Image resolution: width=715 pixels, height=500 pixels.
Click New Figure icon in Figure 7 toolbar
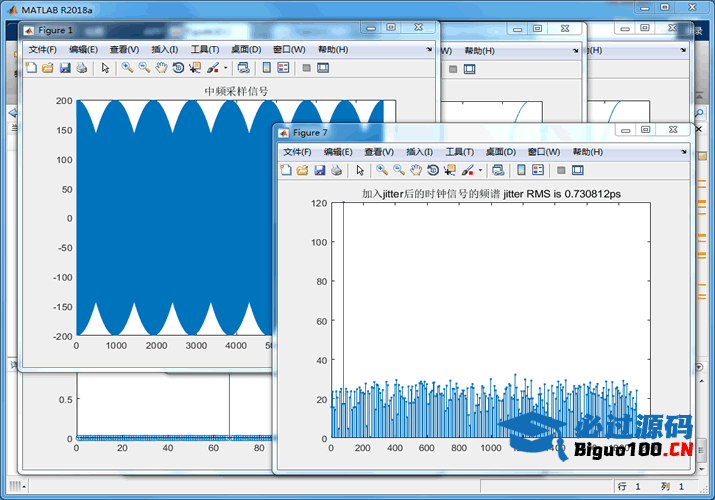[286, 170]
